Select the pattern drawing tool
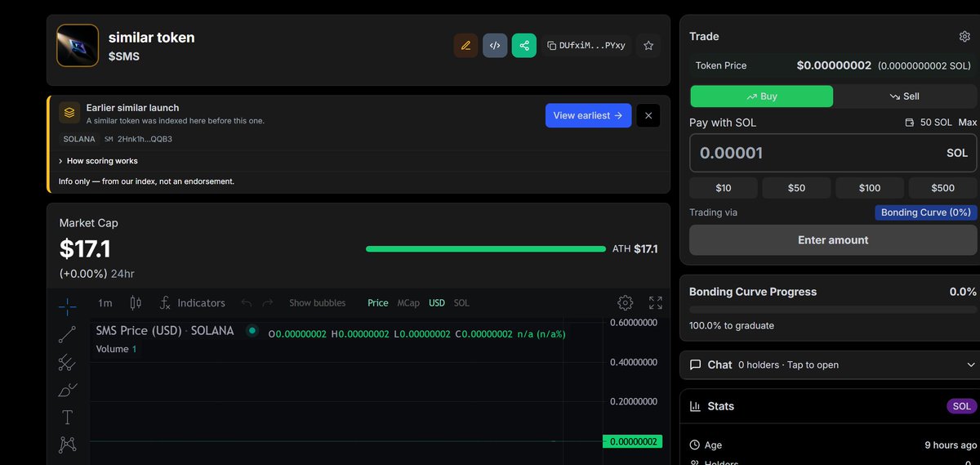This screenshot has height=465, width=980. (x=67, y=445)
